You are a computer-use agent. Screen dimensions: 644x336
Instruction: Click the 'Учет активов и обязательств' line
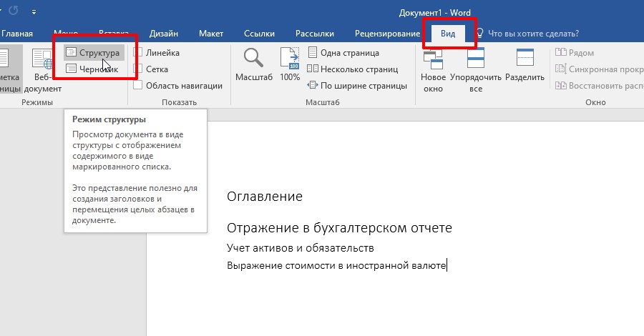301,248
